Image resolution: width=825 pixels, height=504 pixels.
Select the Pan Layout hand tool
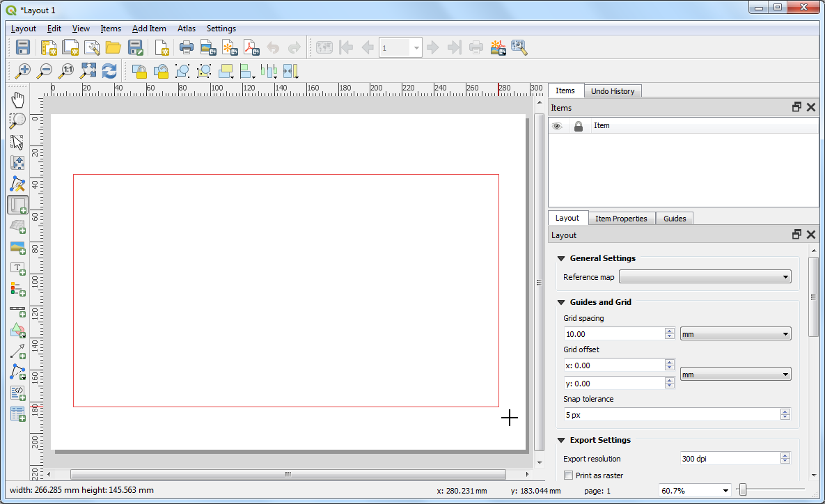click(x=17, y=100)
